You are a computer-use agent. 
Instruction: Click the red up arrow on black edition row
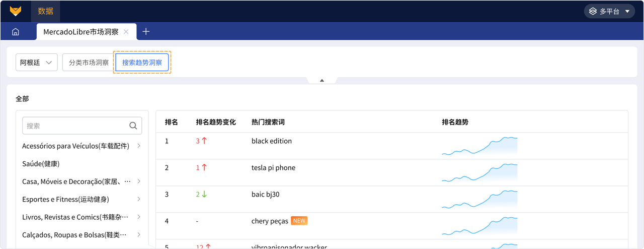coord(204,141)
